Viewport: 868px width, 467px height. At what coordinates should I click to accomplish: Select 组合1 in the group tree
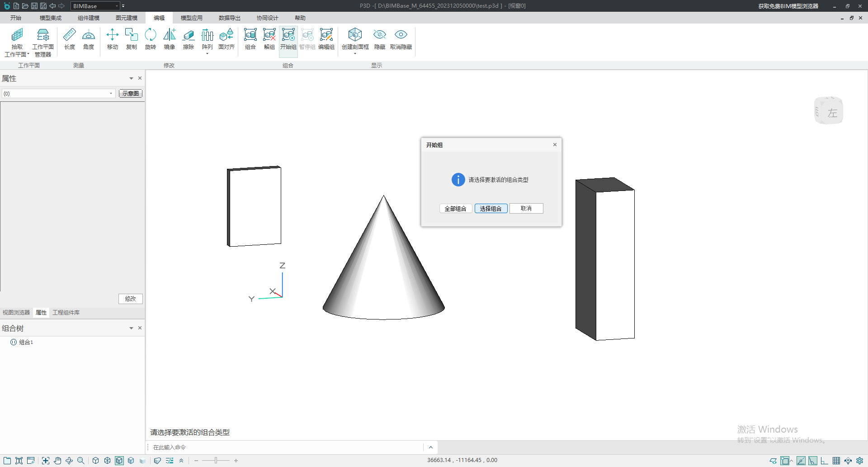point(26,343)
